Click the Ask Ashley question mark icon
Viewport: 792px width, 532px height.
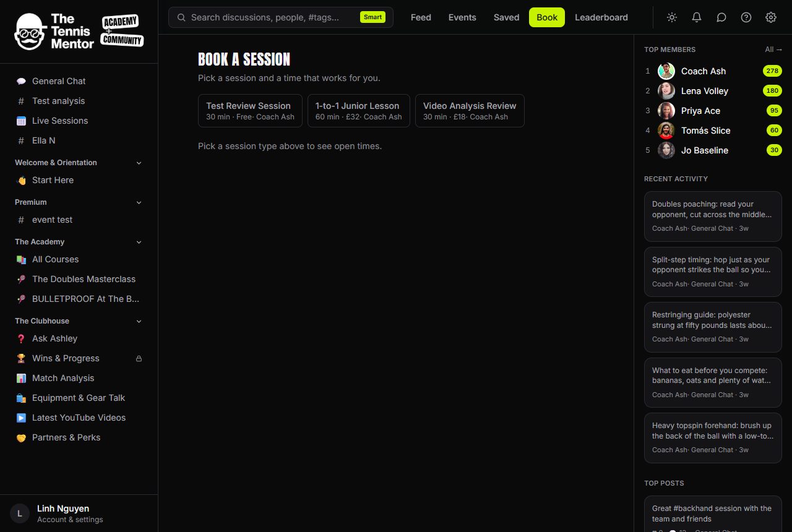pyautogui.click(x=21, y=338)
